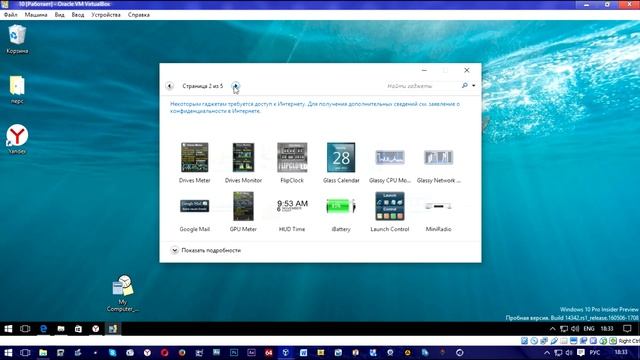Open Yandex browser on the guest taskbar
Image resolution: width=640 pixels, height=360 pixels.
(96, 329)
